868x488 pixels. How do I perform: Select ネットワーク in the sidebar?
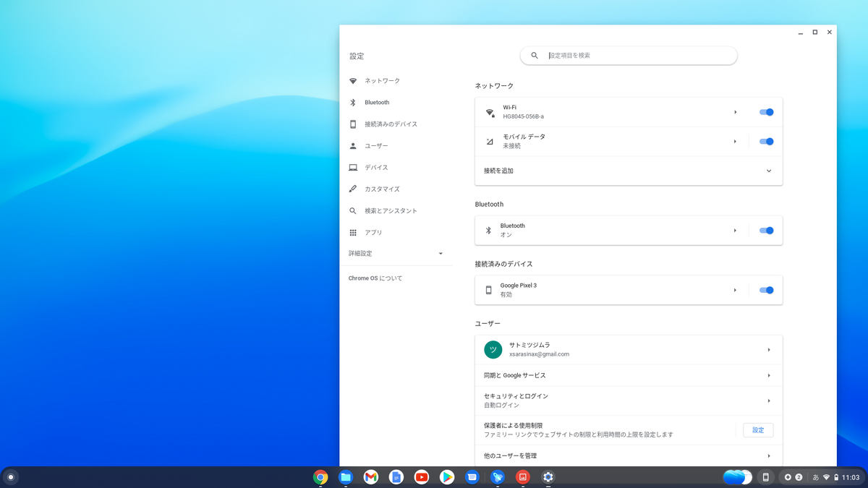tap(396, 81)
